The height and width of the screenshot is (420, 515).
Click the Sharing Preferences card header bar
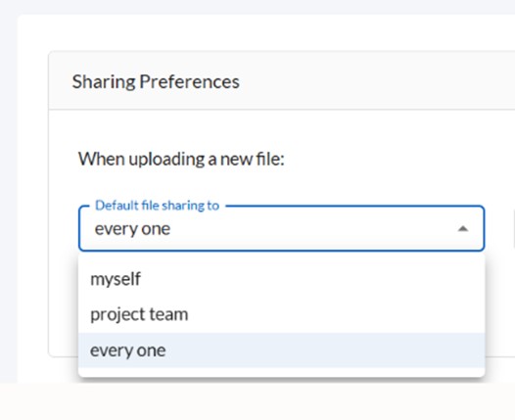coord(281,80)
